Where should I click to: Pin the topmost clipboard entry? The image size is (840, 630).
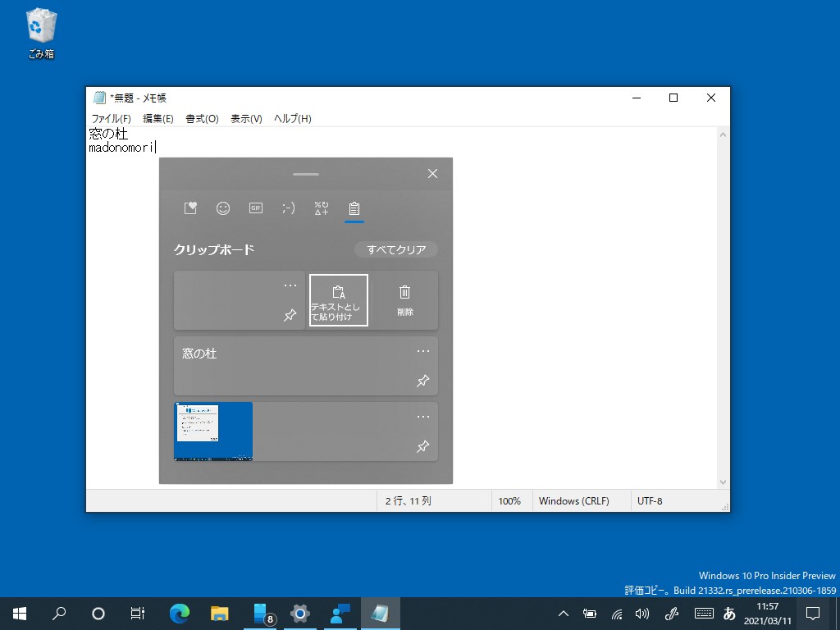click(x=290, y=315)
